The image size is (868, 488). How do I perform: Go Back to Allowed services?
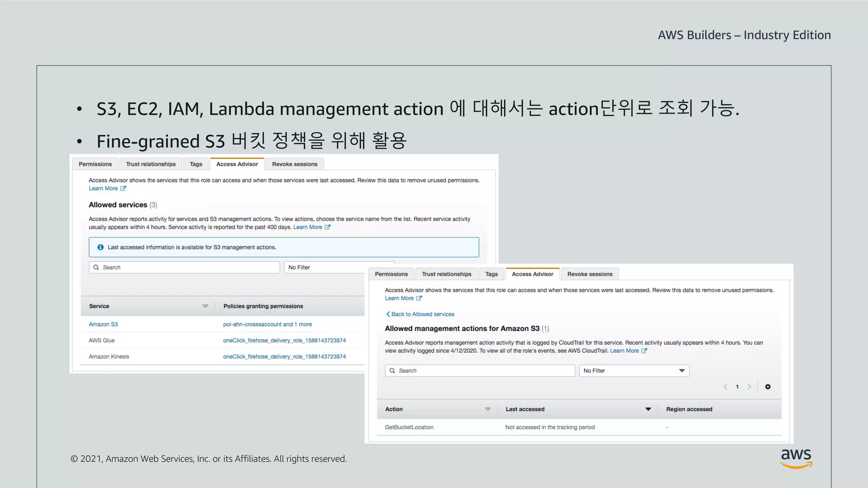click(420, 314)
